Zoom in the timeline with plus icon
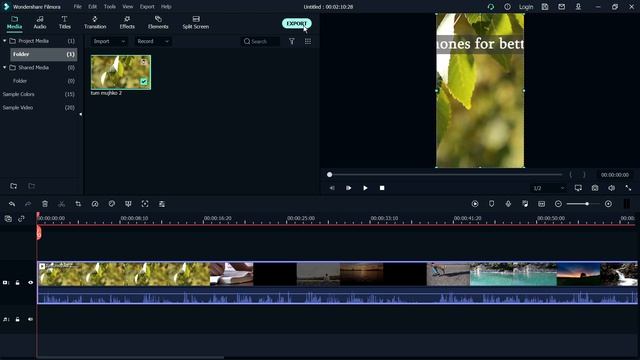Viewport: 640px width, 360px height. coord(608,204)
